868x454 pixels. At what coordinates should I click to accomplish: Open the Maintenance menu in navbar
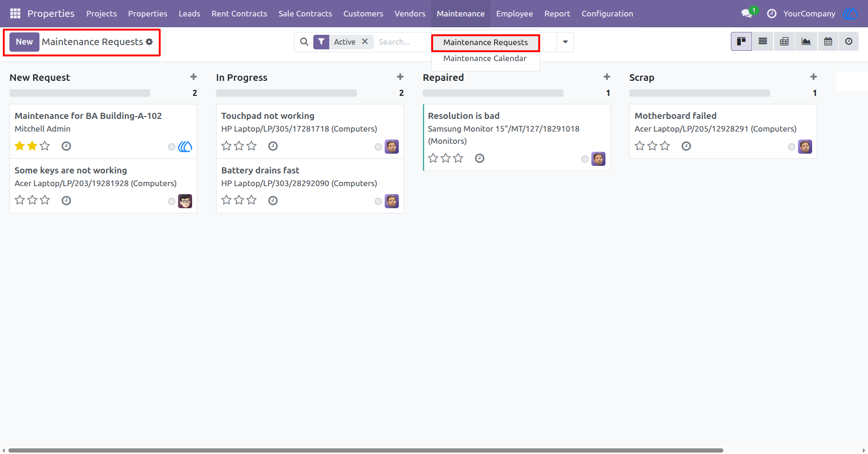pyautogui.click(x=461, y=14)
